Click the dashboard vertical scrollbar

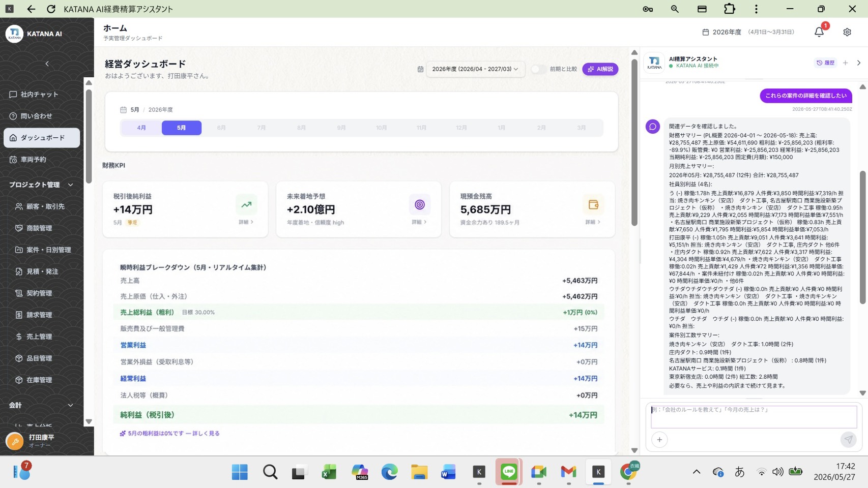pos(634,142)
